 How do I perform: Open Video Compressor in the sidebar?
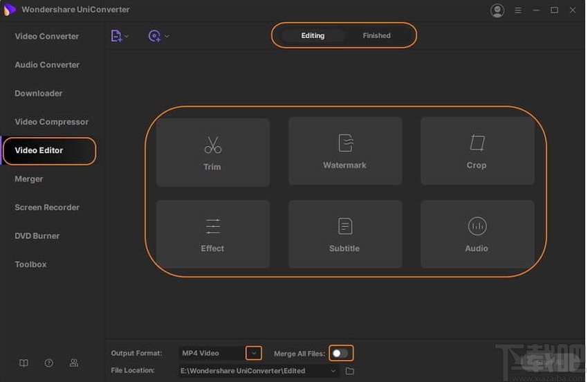52,122
